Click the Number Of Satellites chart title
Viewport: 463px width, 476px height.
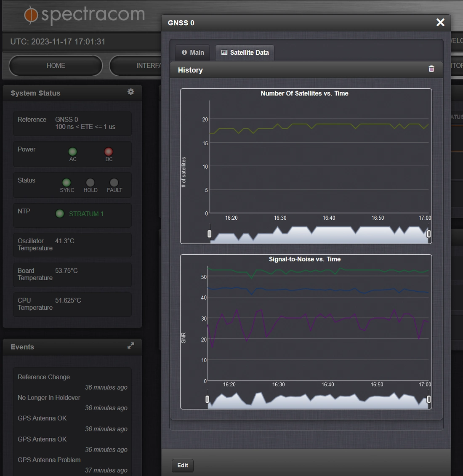pyautogui.click(x=304, y=93)
